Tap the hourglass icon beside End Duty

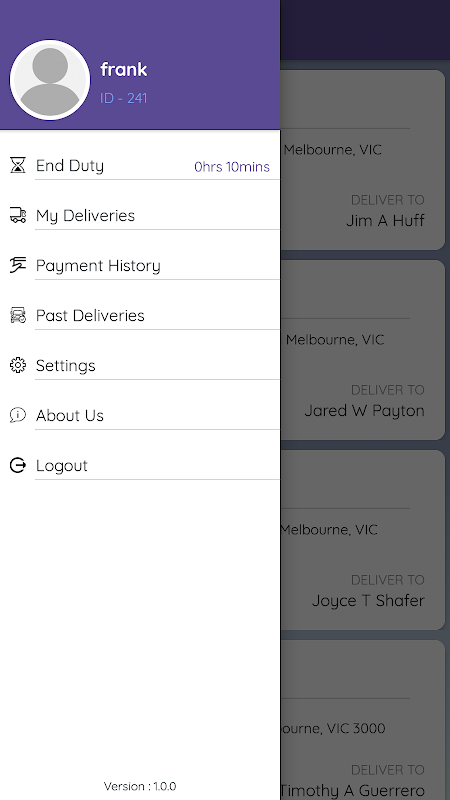(x=18, y=165)
